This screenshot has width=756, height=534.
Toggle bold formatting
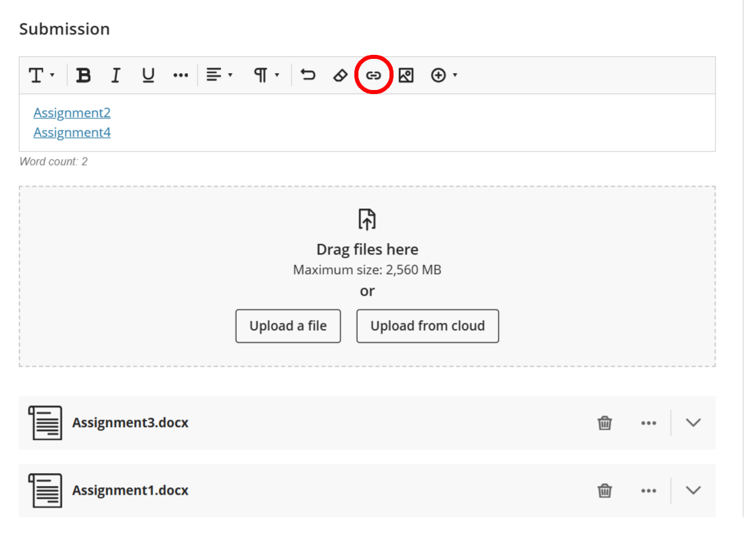click(x=83, y=75)
